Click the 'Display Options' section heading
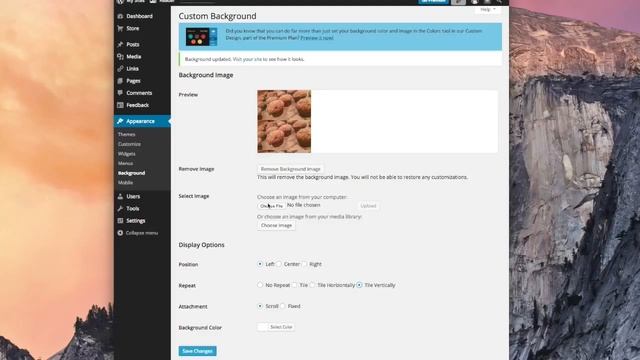The width and height of the screenshot is (640, 360). pos(202,245)
